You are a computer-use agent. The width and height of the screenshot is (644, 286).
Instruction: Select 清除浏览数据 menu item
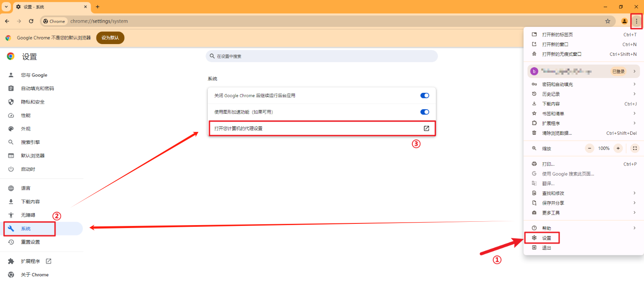(584, 133)
